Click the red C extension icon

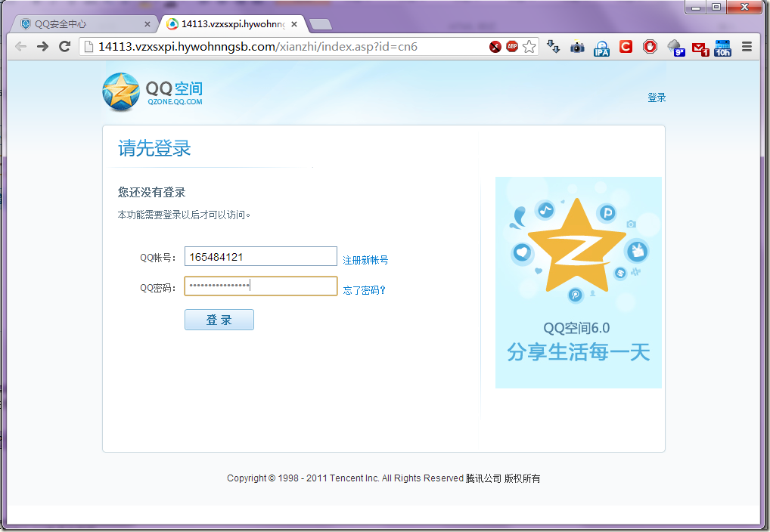pyautogui.click(x=626, y=47)
